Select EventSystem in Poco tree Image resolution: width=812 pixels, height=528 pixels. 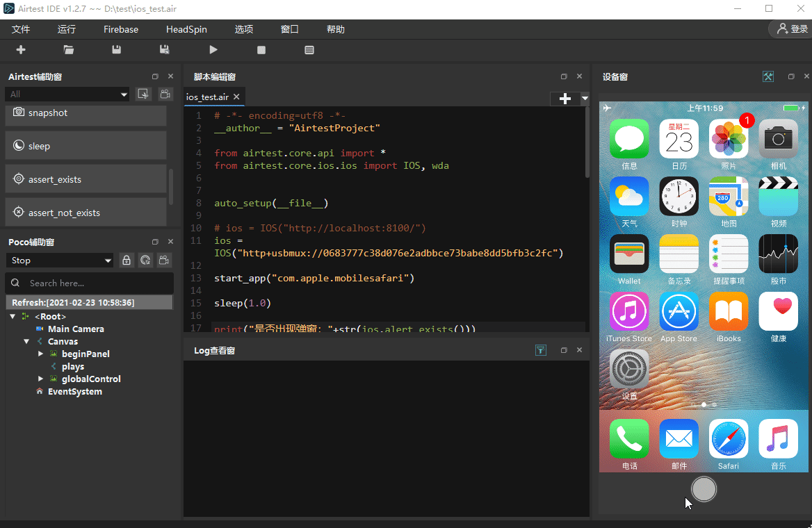[74, 392]
